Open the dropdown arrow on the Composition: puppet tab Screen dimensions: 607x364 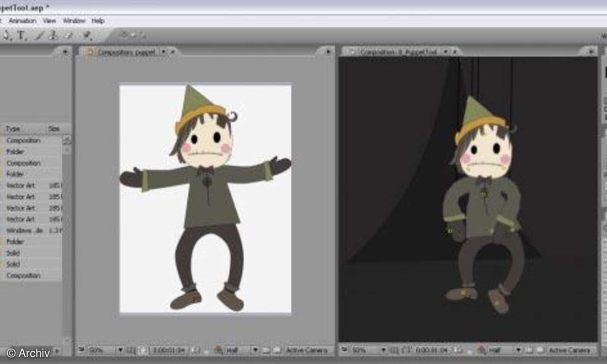point(163,52)
